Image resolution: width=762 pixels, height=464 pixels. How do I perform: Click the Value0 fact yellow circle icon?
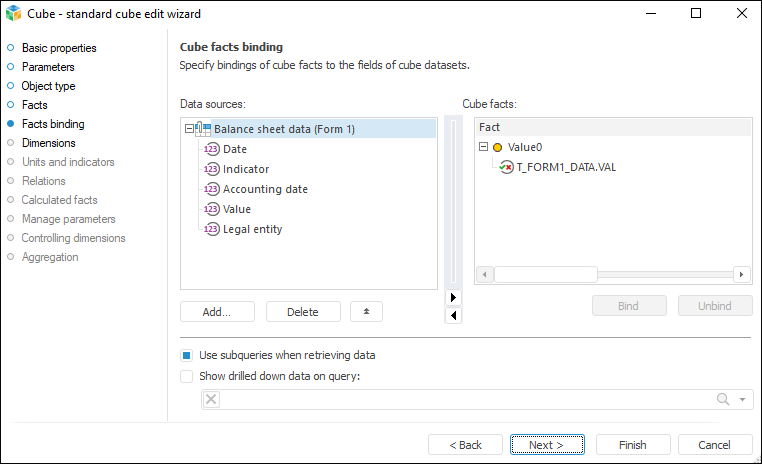498,147
